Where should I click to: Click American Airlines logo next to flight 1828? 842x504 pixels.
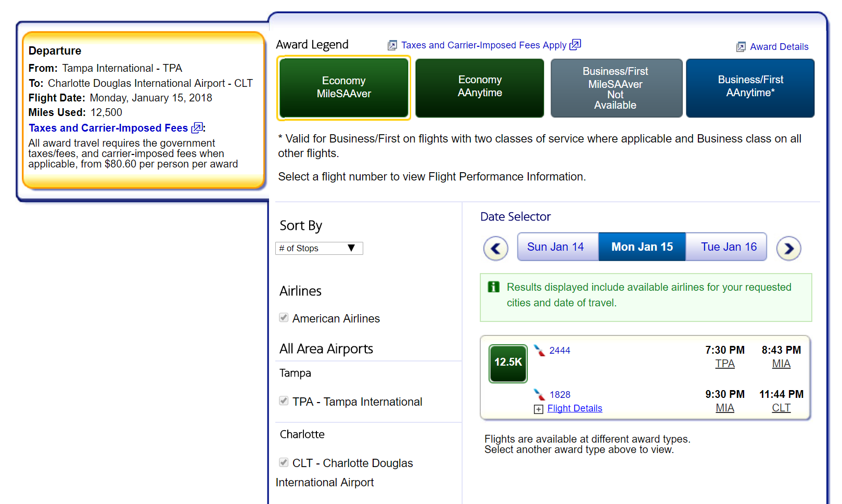pyautogui.click(x=539, y=394)
